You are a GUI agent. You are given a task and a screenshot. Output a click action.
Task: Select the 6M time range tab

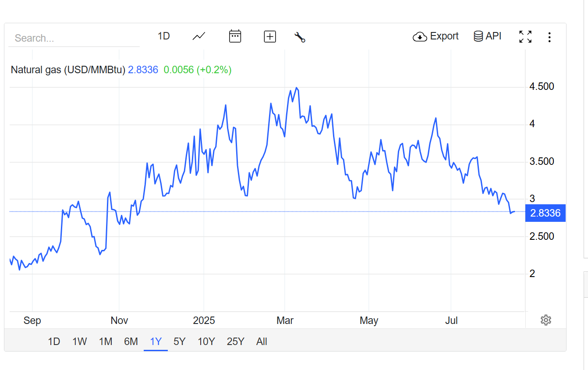(131, 342)
